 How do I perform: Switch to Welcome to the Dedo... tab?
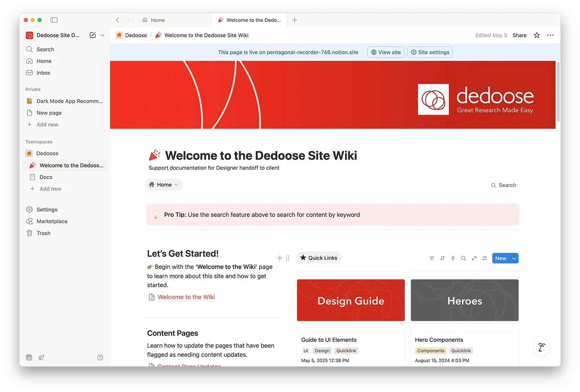(249, 20)
